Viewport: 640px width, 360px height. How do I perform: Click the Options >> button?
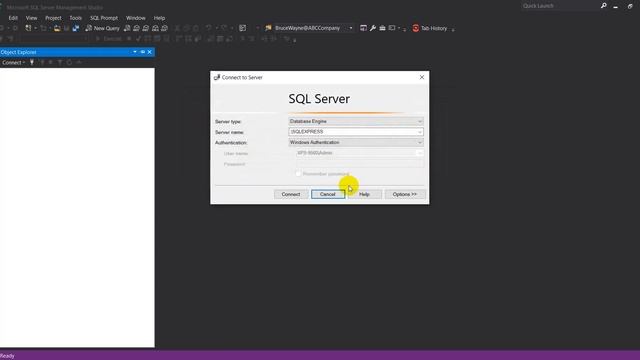(404, 194)
